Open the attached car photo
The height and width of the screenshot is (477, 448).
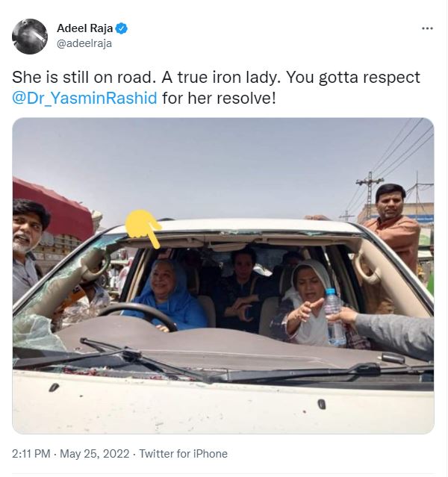223,275
